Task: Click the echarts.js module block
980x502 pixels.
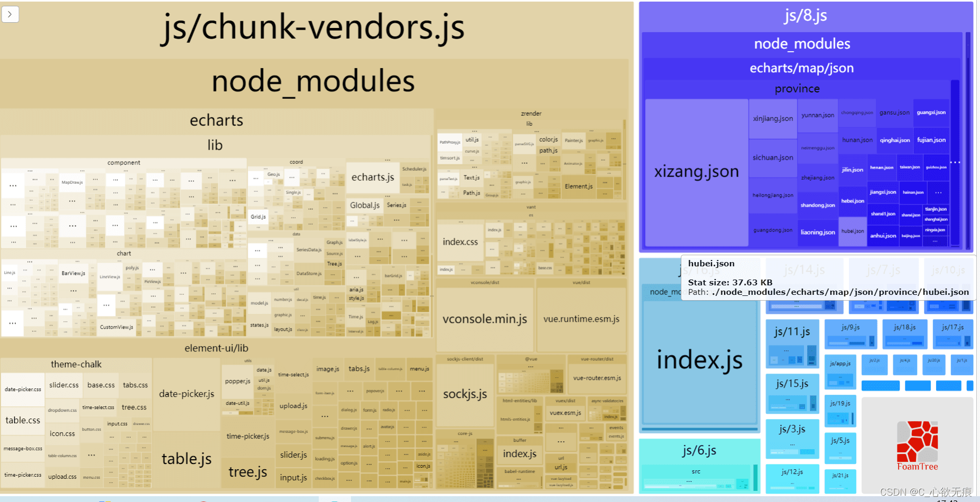Action: pos(373,178)
